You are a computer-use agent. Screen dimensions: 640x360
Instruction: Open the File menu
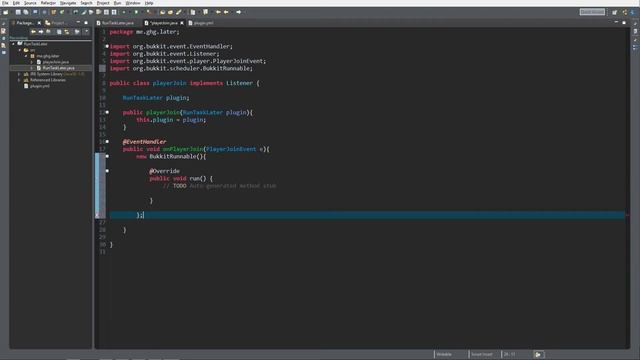[5, 3]
